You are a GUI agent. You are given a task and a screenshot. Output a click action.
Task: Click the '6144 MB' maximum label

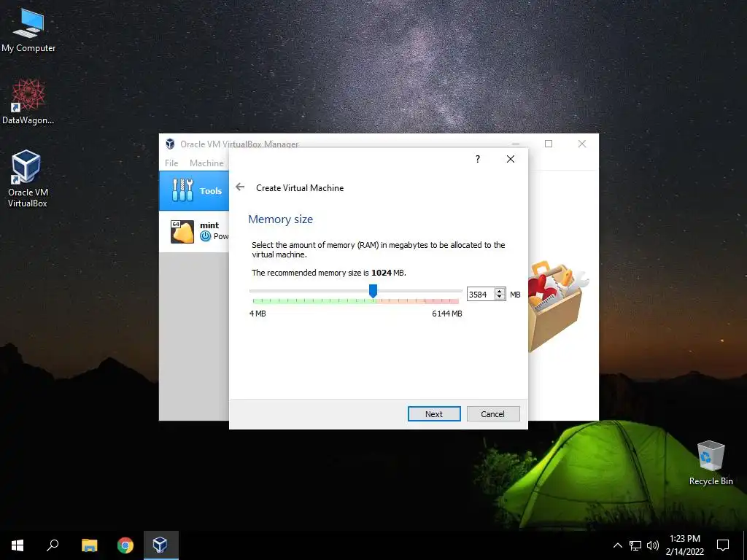[447, 314]
